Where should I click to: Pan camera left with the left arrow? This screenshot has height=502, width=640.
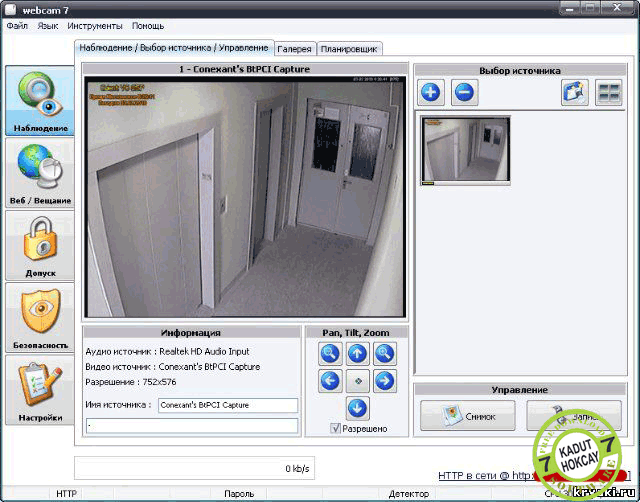tap(330, 381)
